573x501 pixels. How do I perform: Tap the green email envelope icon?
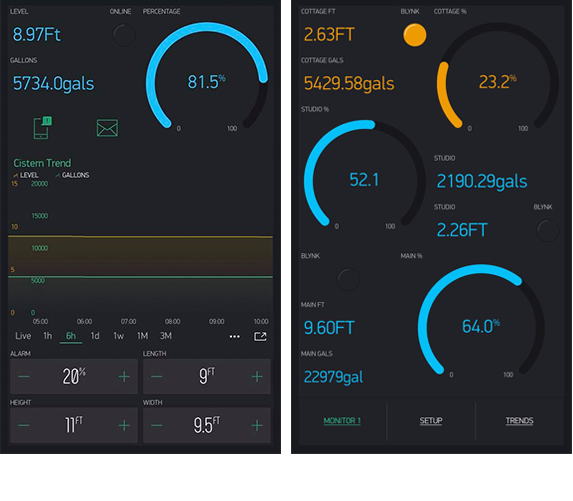tap(107, 128)
